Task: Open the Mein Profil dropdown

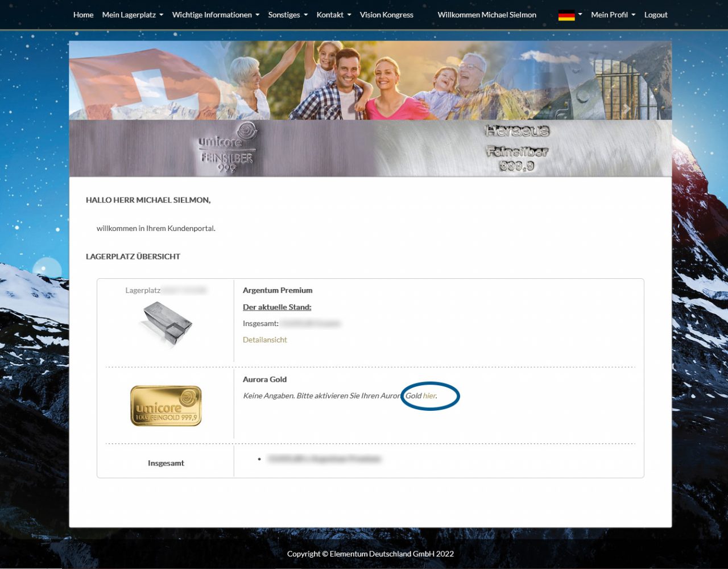Action: (x=613, y=15)
